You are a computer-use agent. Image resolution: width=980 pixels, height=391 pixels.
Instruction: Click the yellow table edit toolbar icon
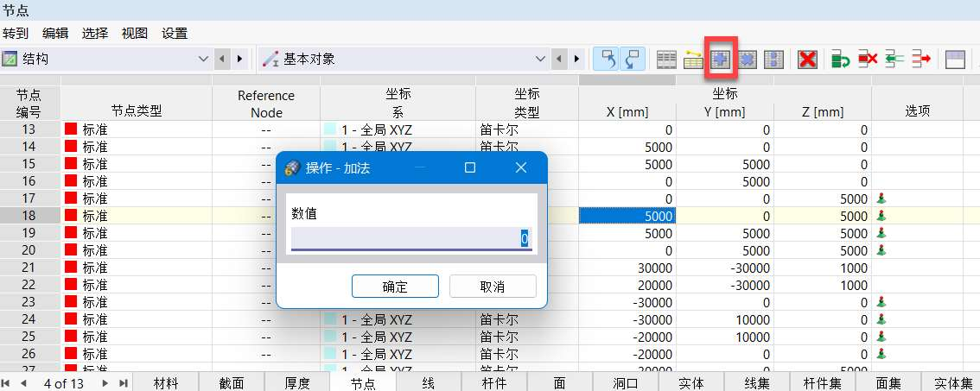coord(694,60)
